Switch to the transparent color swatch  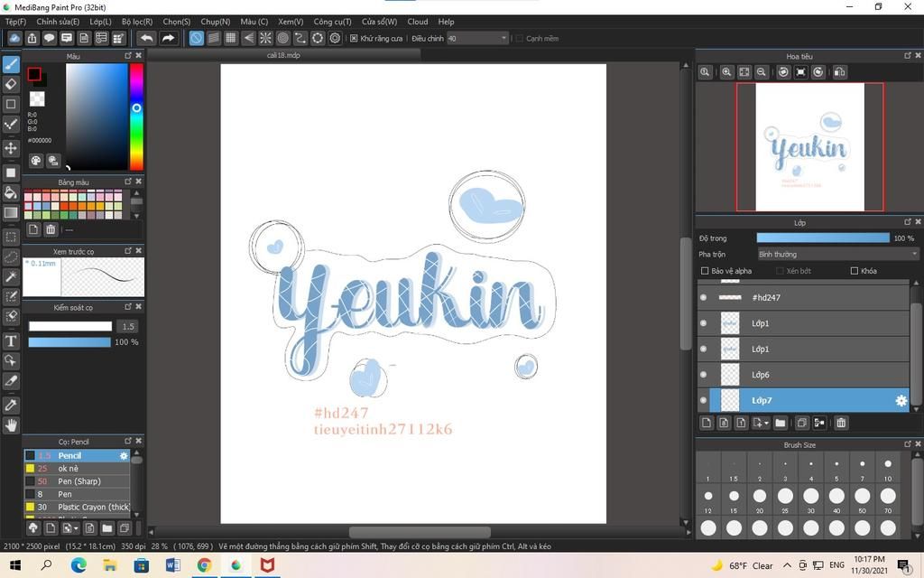click(37, 98)
